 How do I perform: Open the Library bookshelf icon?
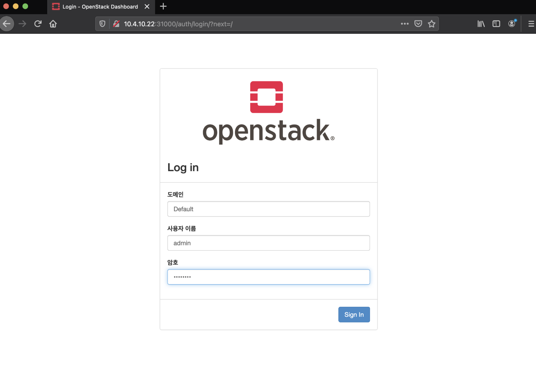(481, 24)
